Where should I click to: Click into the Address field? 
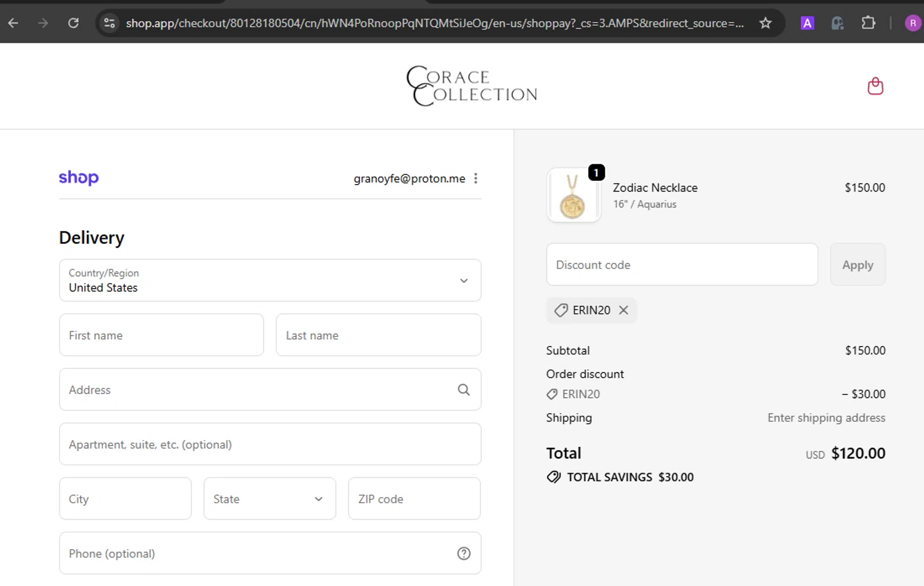[x=270, y=390]
